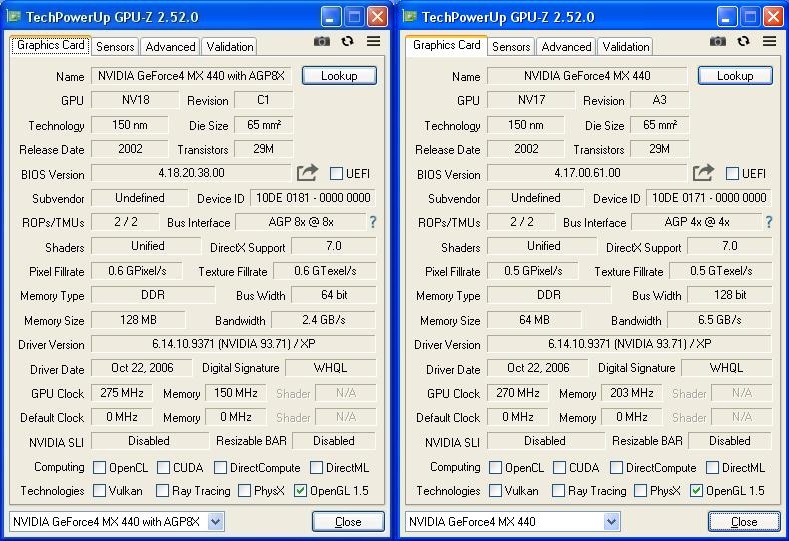Toggle the Vulkan checkbox in the right window
The width and height of the screenshot is (789, 541).
(496, 490)
